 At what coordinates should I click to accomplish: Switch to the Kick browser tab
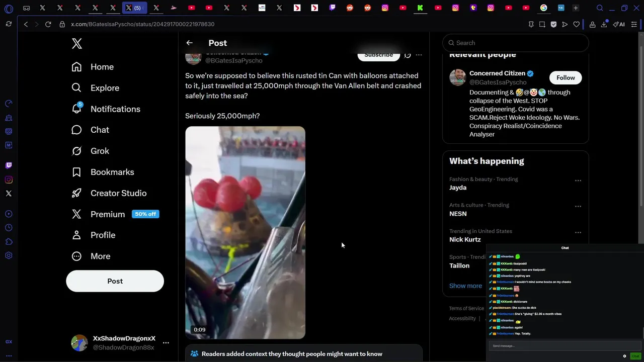click(420, 8)
